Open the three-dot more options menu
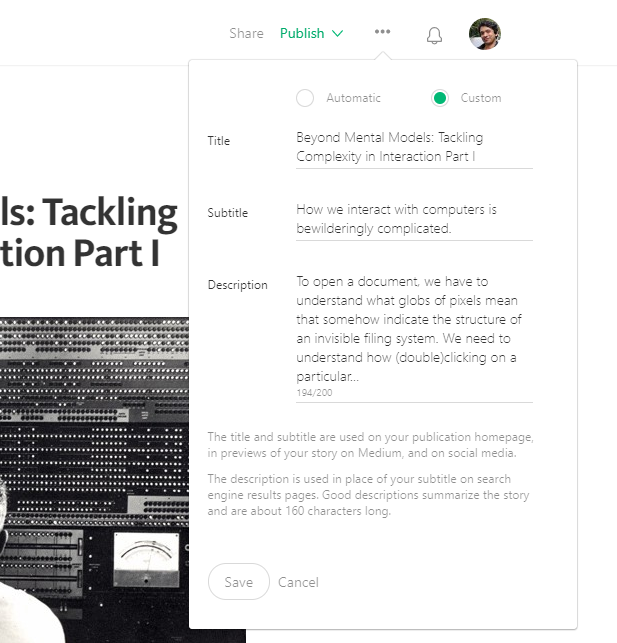Image resolution: width=617 pixels, height=643 pixels. pos(382,32)
